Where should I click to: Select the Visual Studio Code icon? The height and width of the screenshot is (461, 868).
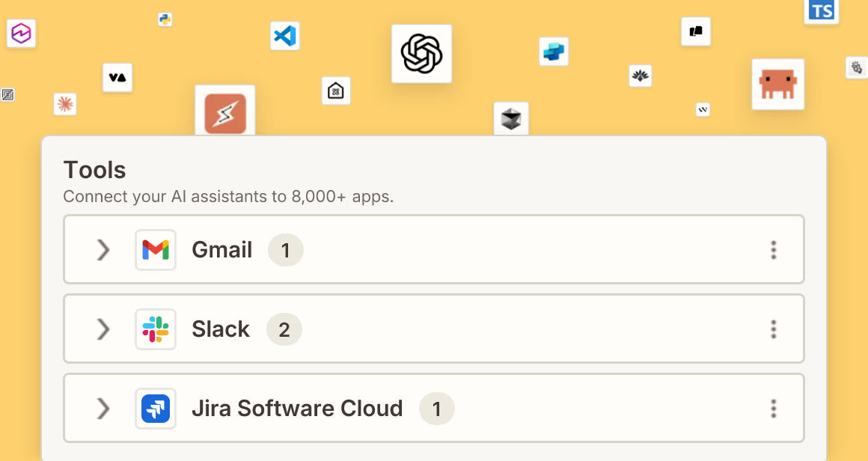tap(284, 36)
